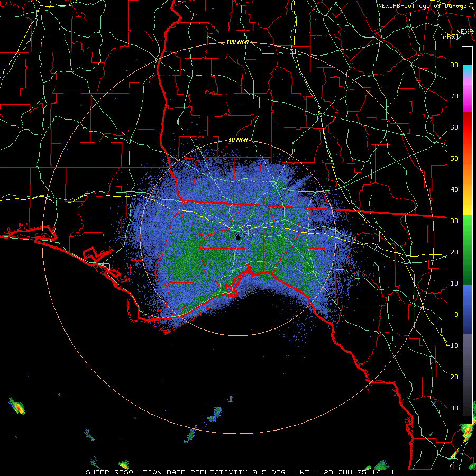Click the 50 value on the dBZ scale
This screenshot has height=476, width=476.
coord(454,159)
